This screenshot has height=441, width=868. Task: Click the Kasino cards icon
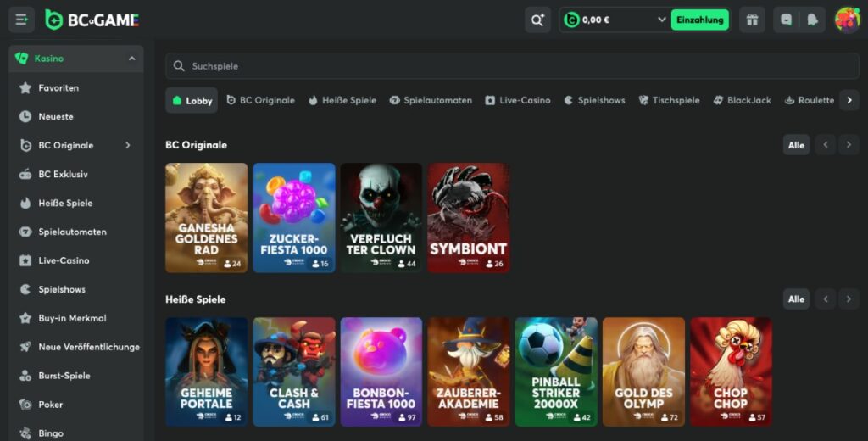click(x=21, y=59)
